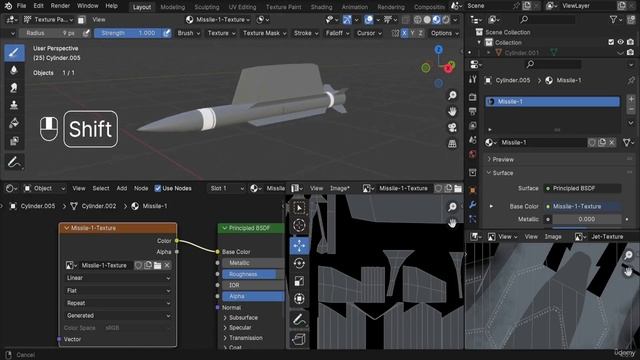Select the UV editor Transform tool
The width and height of the screenshot is (640, 360).
(x=299, y=299)
